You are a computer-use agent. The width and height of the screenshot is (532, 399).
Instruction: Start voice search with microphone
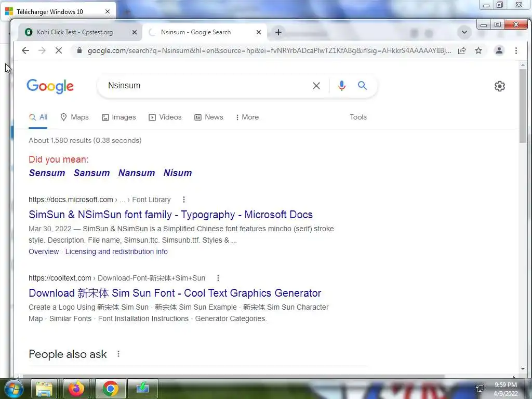[x=342, y=86]
